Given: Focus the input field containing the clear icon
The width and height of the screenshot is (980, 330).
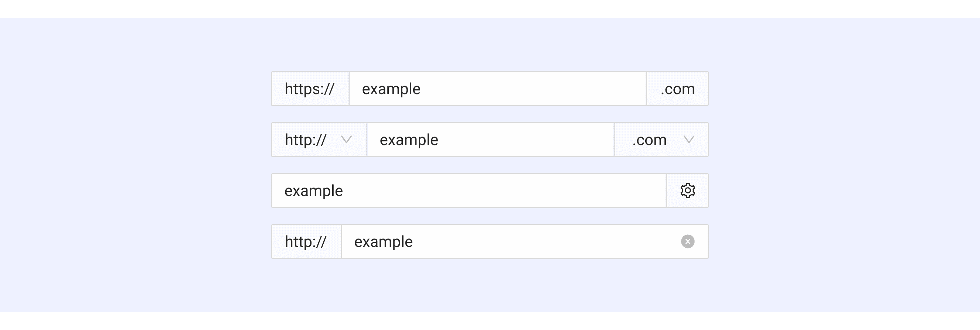Looking at the screenshot, I should point(532,241).
